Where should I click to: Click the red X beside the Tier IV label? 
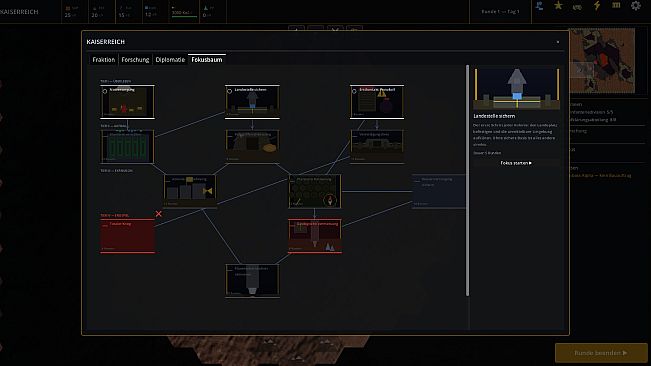click(159, 214)
